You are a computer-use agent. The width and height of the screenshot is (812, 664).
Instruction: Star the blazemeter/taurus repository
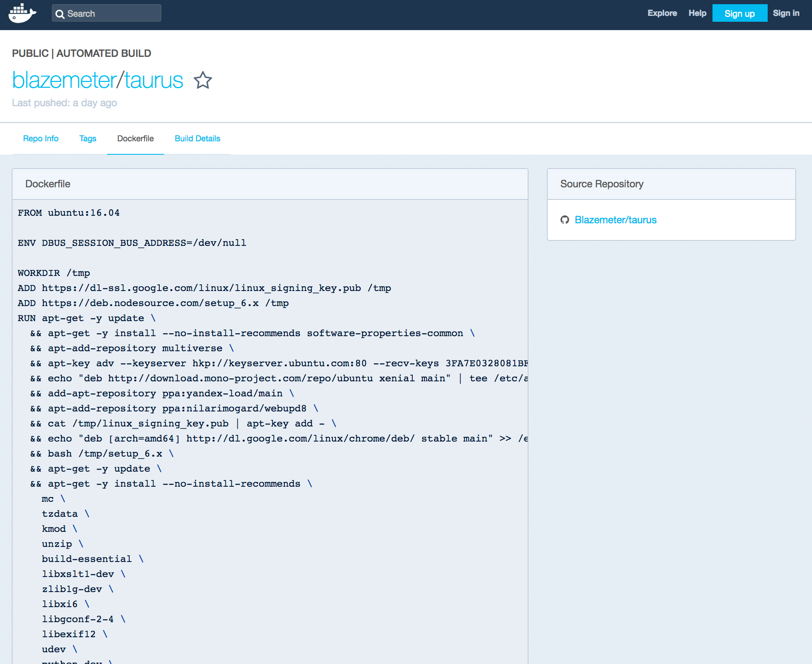[203, 80]
